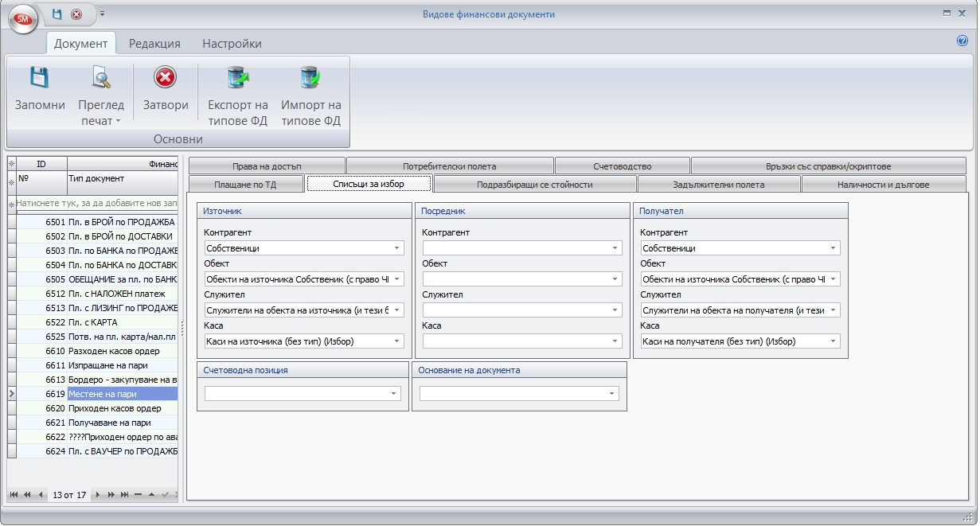Open Получател Обект dropdown
Viewport: 980px width, 526px height.
[833, 279]
